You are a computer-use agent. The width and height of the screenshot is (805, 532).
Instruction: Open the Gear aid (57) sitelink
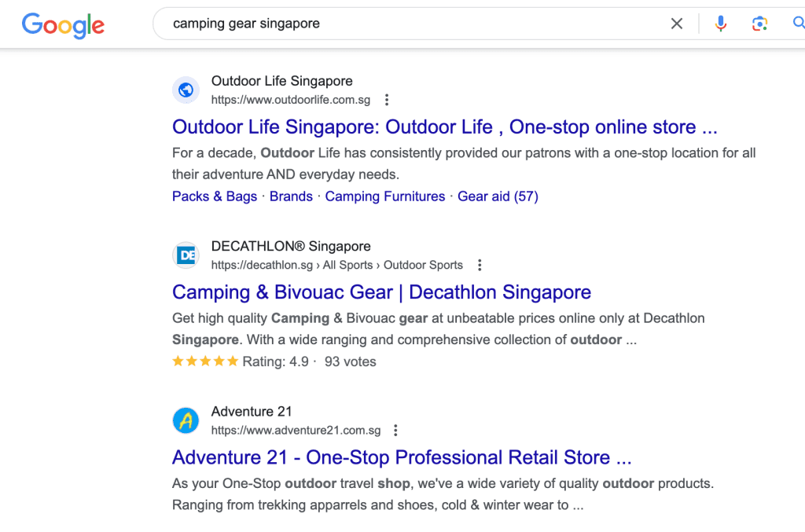(498, 196)
